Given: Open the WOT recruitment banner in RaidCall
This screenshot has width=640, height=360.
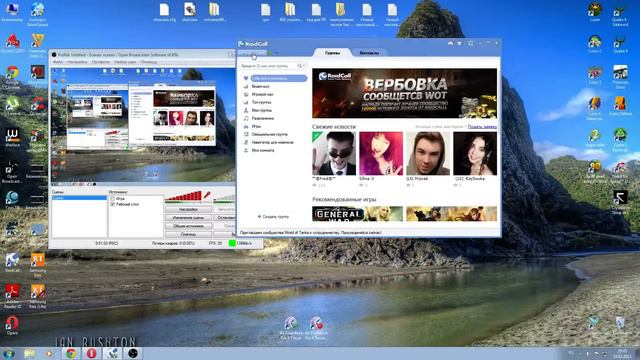Looking at the screenshot, I should 404,93.
